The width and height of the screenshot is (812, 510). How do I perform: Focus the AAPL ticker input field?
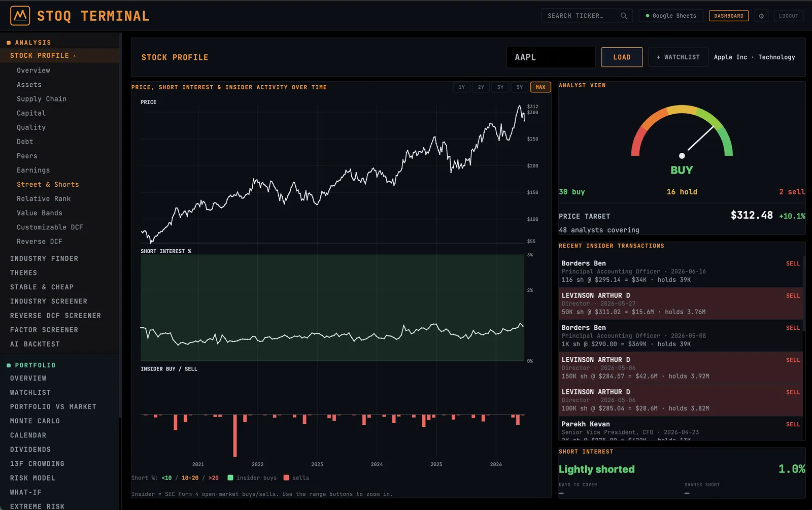[551, 57]
